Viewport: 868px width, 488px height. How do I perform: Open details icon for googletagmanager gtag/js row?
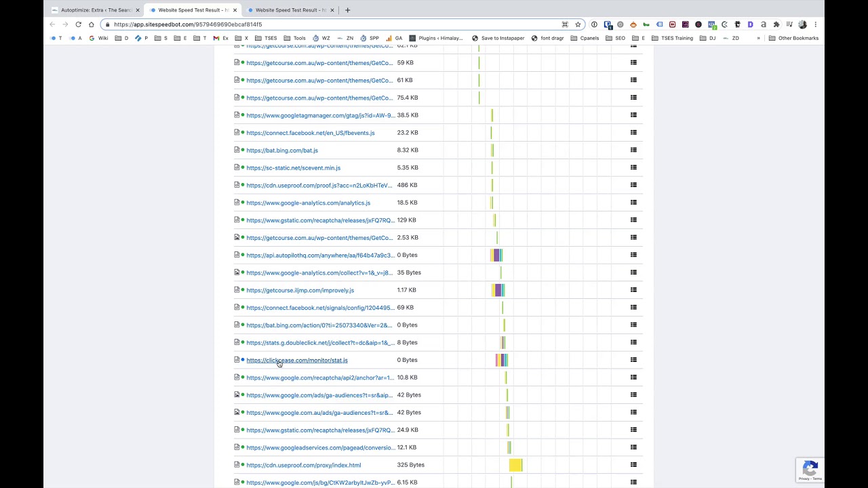click(x=633, y=115)
